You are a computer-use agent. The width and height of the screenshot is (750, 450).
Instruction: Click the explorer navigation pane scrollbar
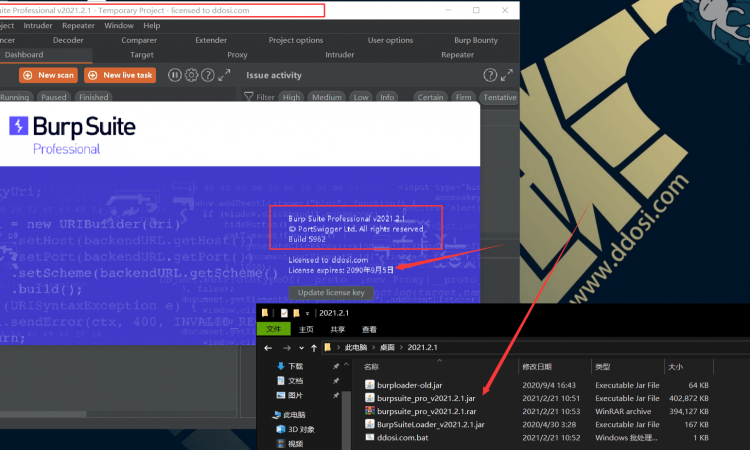tap(346, 421)
